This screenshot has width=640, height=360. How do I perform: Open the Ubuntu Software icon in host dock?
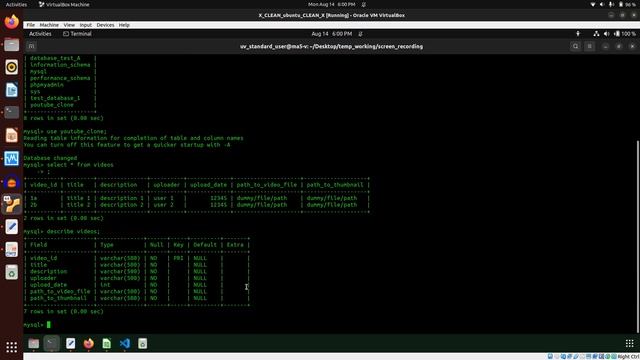pyautogui.click(x=11, y=136)
